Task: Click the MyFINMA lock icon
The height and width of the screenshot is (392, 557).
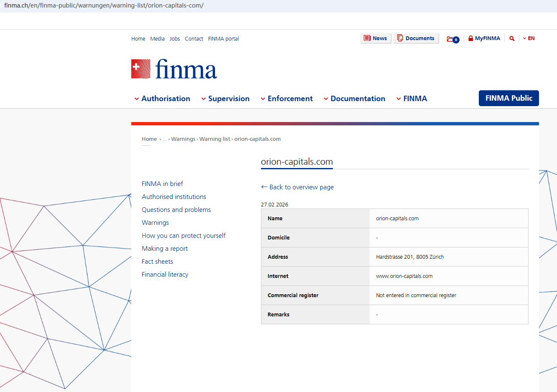Action: coord(471,38)
